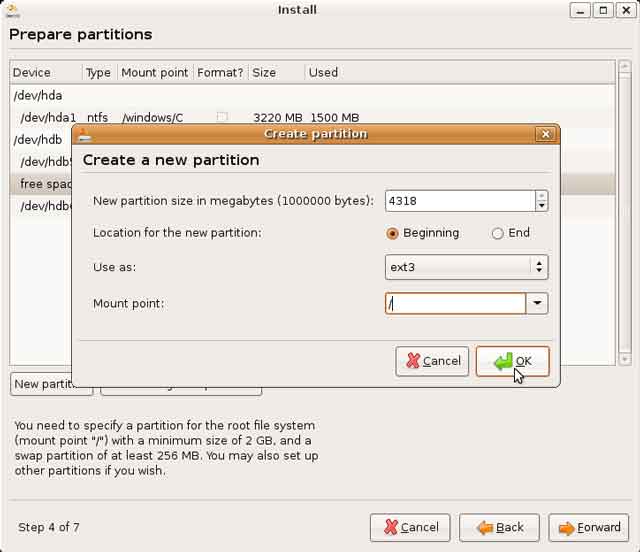Expand the Mount point dropdown list
The image size is (640, 552).
[x=538, y=303]
